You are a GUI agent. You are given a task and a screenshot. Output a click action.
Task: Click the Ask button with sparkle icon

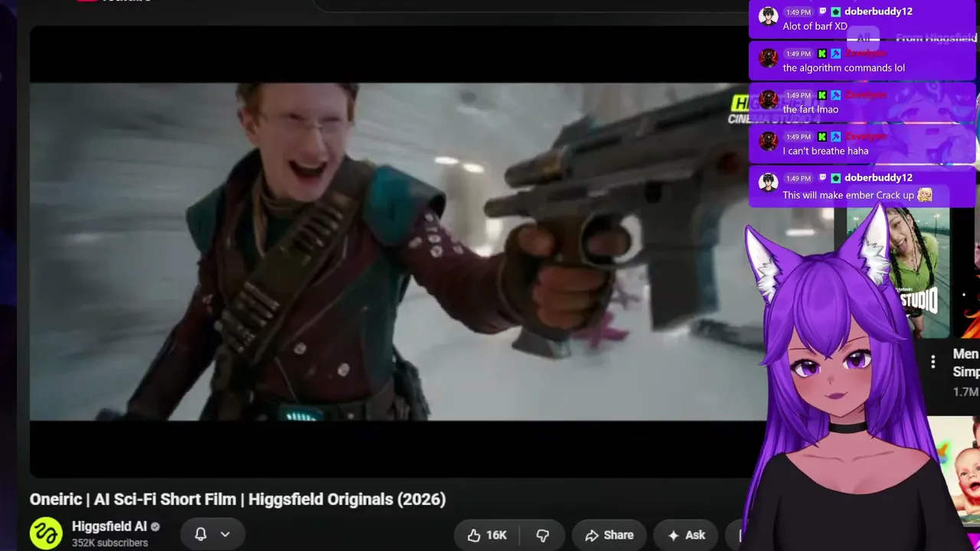point(686,535)
